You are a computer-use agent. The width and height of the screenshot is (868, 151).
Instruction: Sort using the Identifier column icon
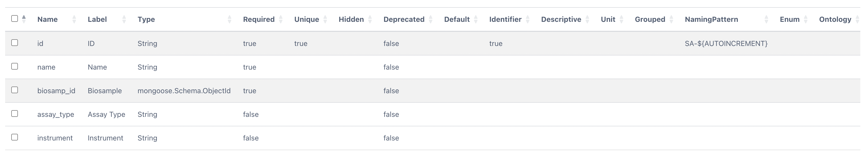point(528,20)
